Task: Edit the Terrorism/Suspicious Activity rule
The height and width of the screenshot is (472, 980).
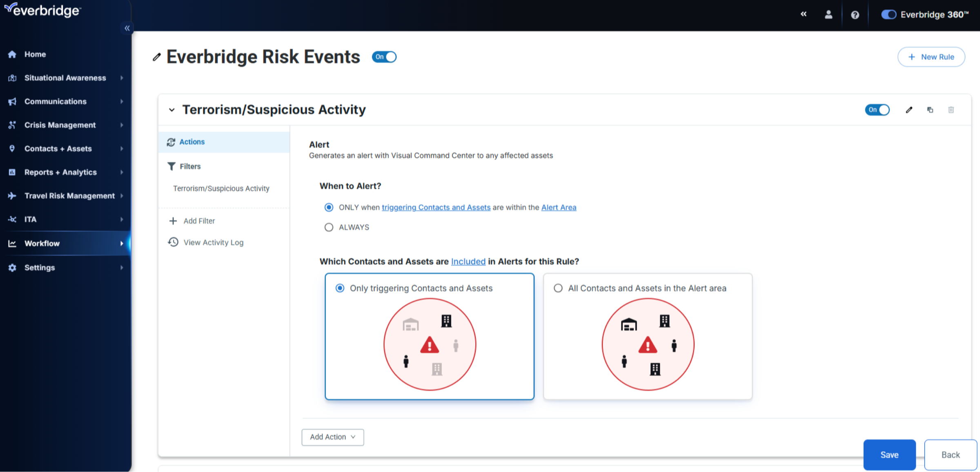Action: tap(909, 110)
